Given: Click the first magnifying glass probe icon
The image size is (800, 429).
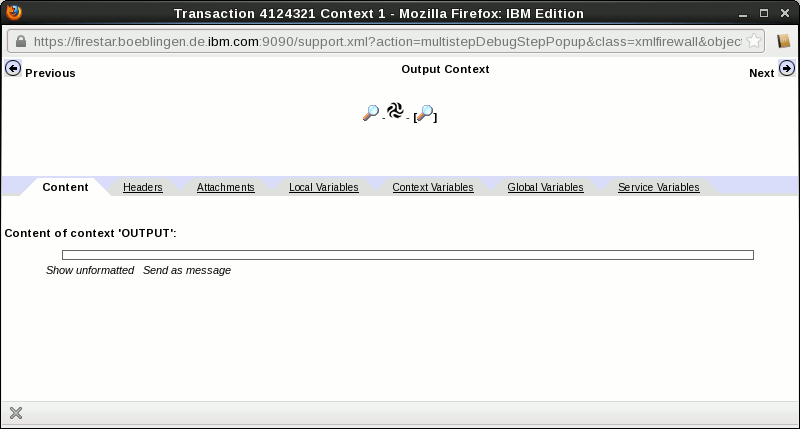Looking at the screenshot, I should 371,113.
